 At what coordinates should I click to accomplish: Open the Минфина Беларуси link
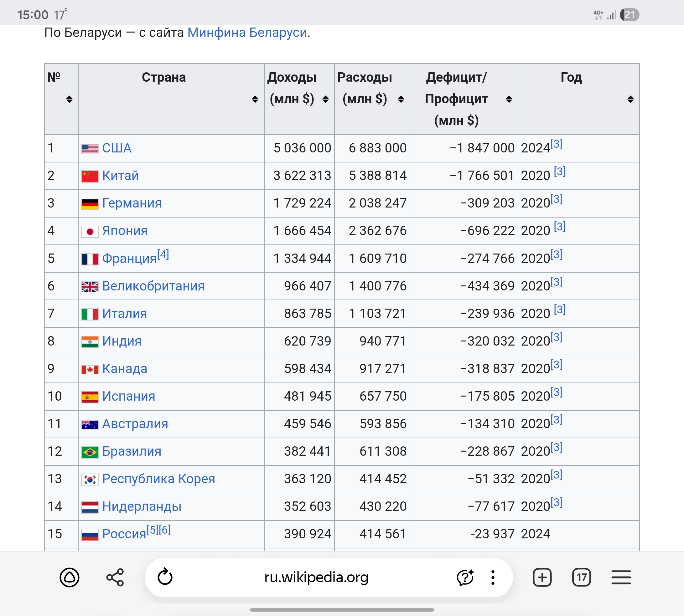pos(247,33)
